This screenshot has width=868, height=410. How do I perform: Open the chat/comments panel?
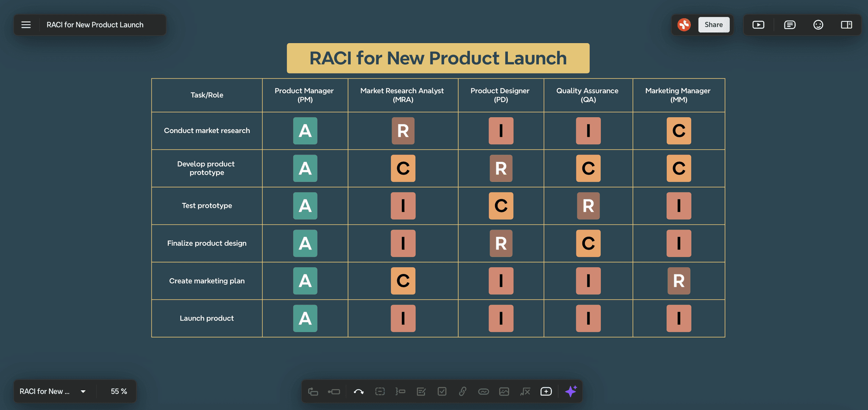tap(790, 25)
